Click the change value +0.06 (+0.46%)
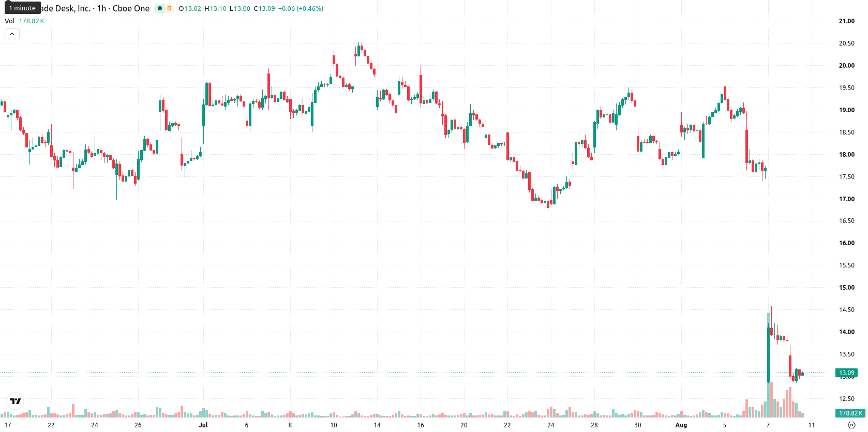Viewport: 868px width, 432px height. coord(301,9)
